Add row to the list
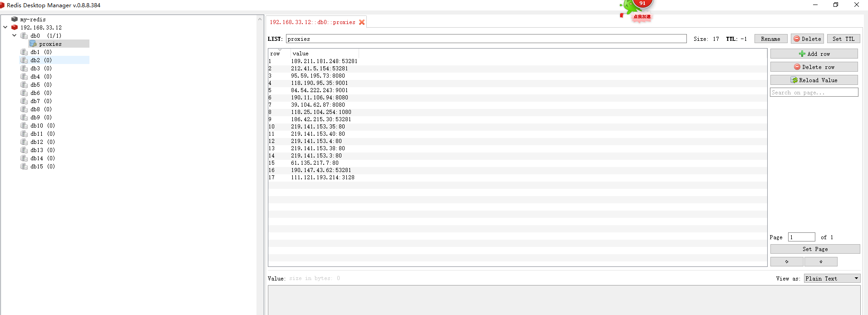 click(814, 54)
